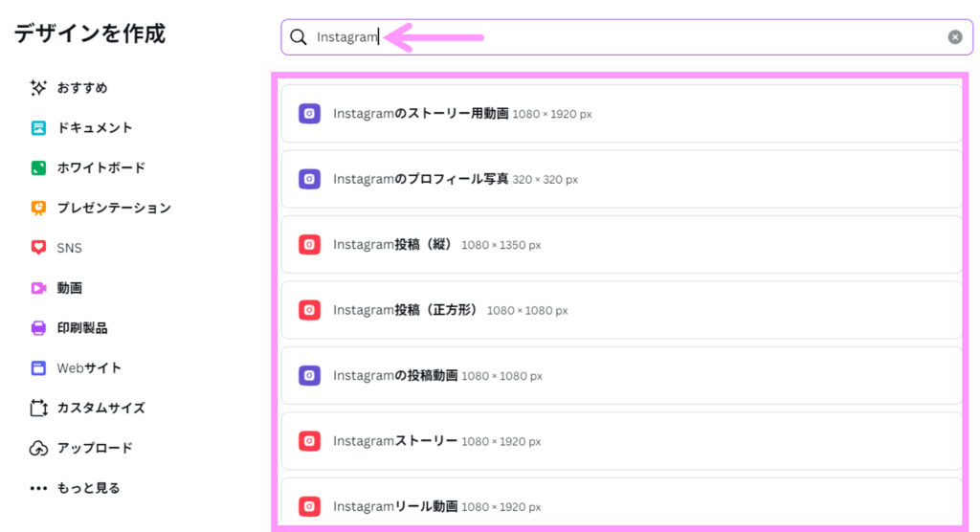Open the ドキュメント category icon
This screenshot has width=980, height=532.
(x=38, y=128)
